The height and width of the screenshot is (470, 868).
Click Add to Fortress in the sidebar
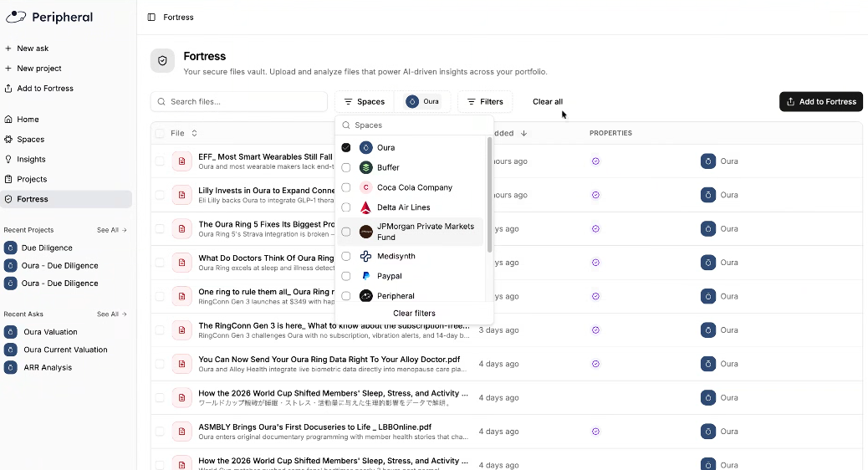[66, 88]
